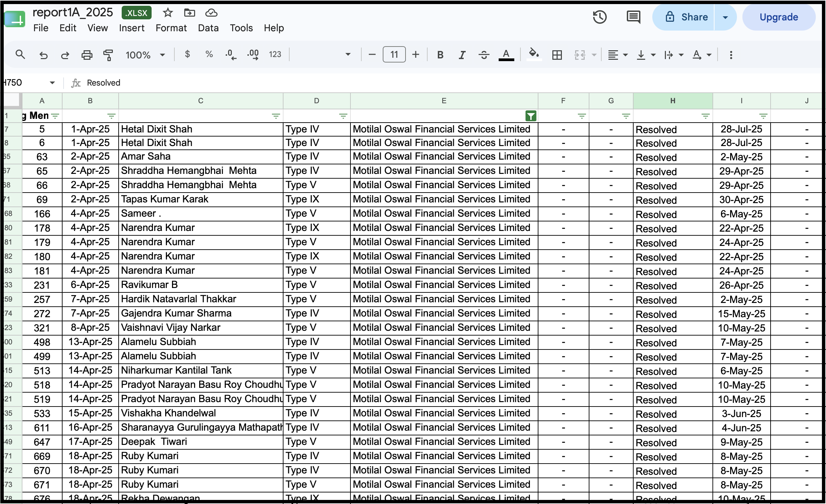Open filter toggle for column C
826x504 pixels.
276,116
